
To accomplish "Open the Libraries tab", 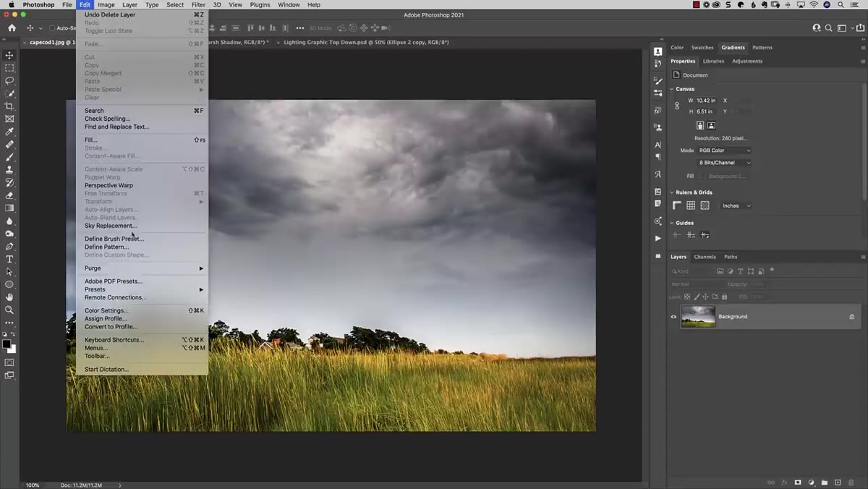I will (x=713, y=61).
